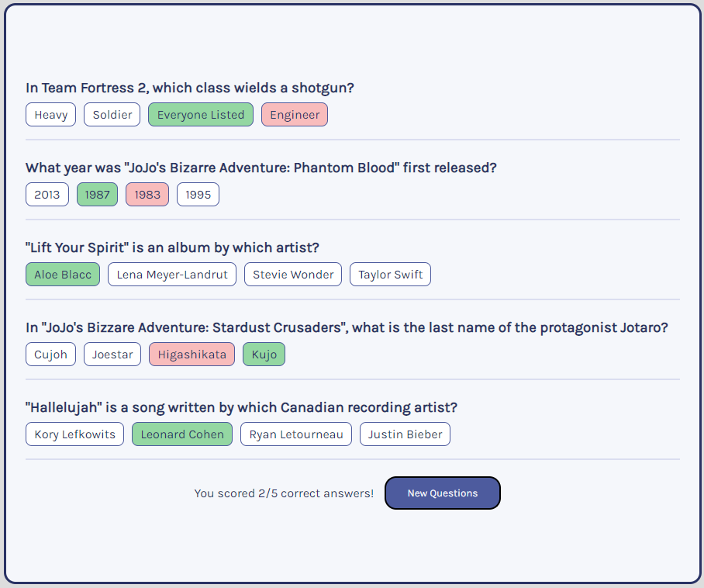Viewport: 704px width, 588px height.
Task: Select Kory Lefkowits answer
Action: tap(74, 434)
